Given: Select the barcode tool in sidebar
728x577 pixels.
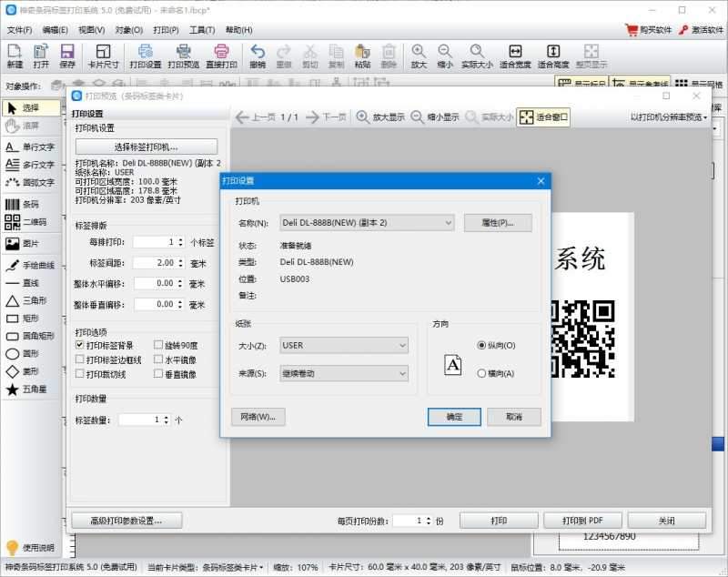Looking at the screenshot, I should pos(24,205).
